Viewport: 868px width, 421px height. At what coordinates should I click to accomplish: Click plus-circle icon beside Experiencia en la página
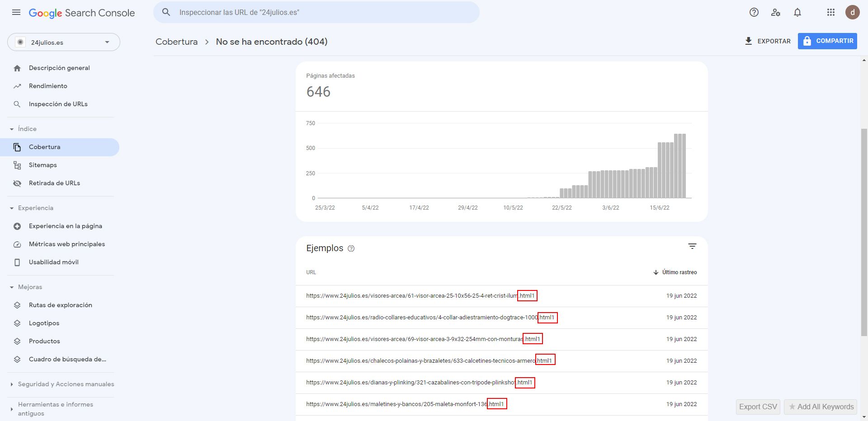pos(17,226)
